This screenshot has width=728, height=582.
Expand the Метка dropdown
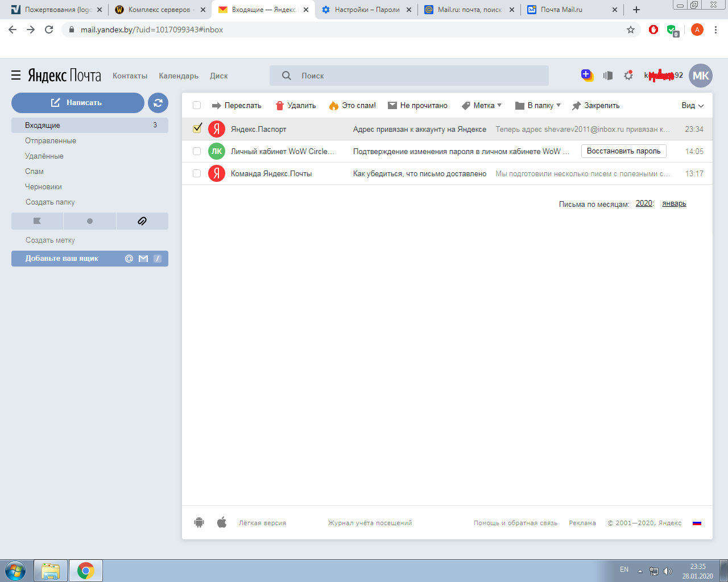click(x=482, y=106)
